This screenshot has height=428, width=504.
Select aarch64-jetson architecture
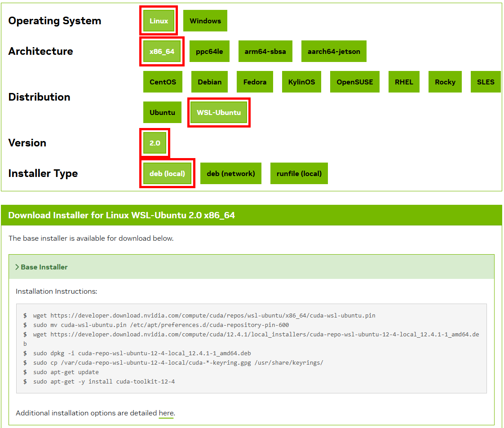(x=334, y=51)
